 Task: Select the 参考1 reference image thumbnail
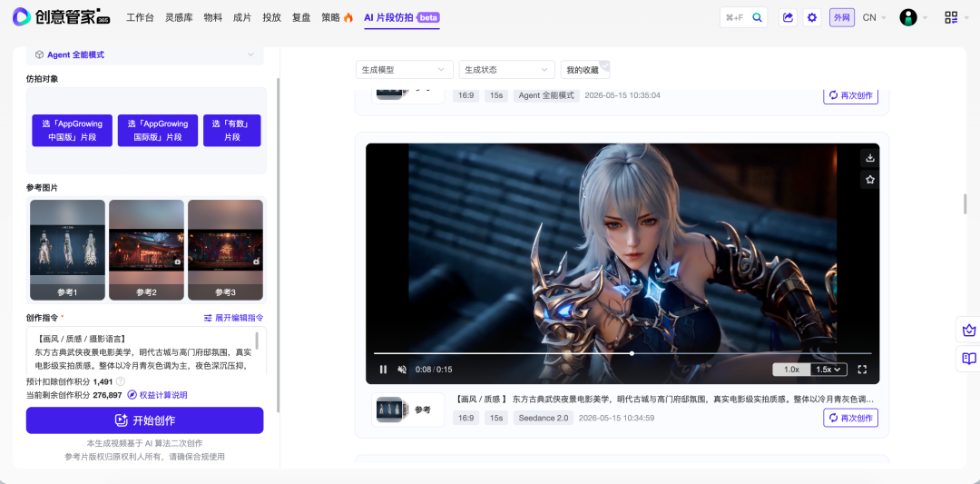tap(67, 250)
